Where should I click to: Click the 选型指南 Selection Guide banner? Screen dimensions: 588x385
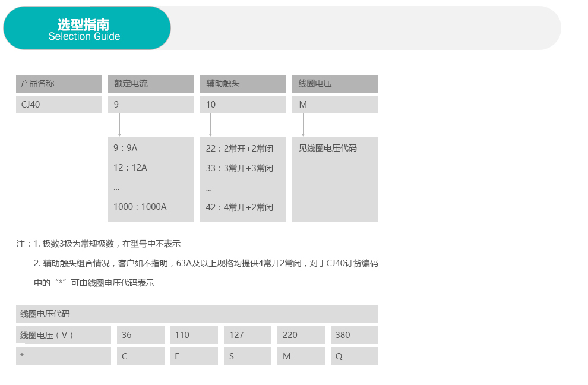tap(87, 28)
